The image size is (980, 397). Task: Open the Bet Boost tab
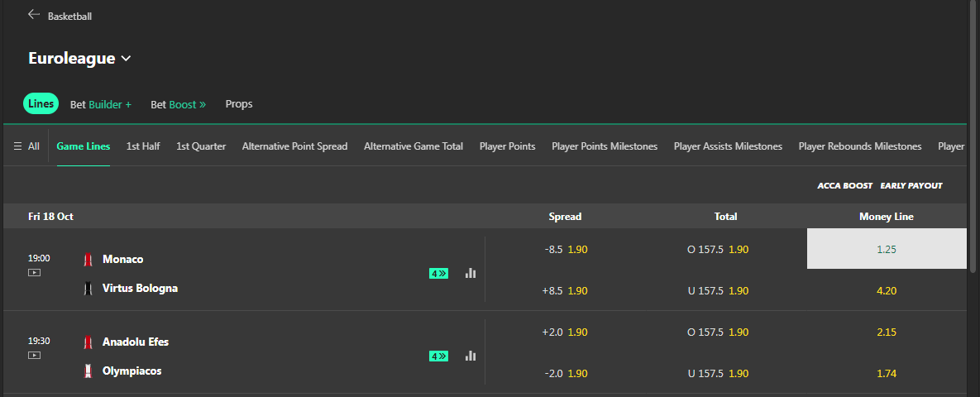click(178, 104)
